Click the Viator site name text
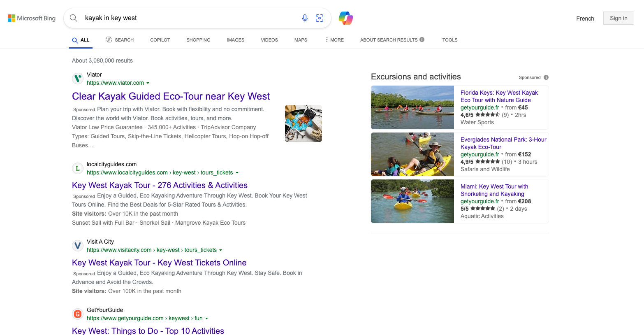This screenshot has height=335, width=644. [x=94, y=74]
